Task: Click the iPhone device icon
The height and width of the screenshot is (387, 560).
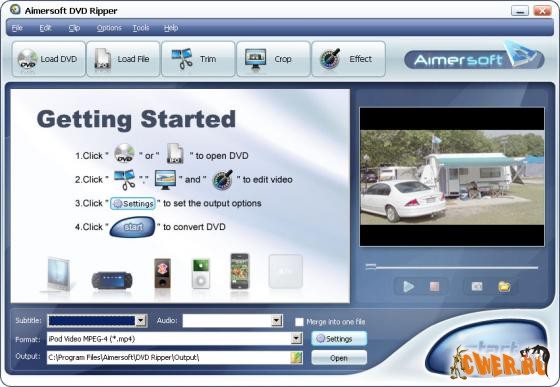Action: coord(240,271)
